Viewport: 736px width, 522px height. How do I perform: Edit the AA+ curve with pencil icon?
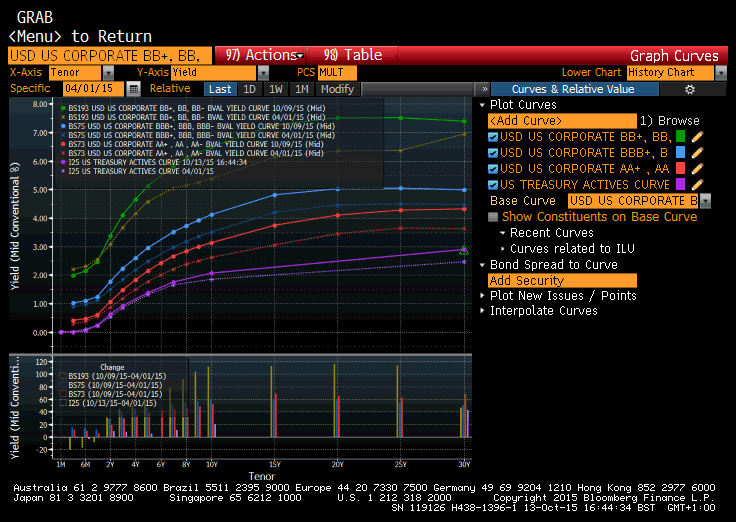click(698, 169)
